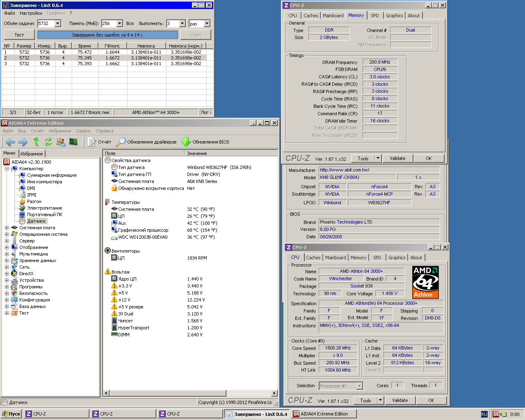
Task: Click the Поле column header in AIDA64
Action: [144, 153]
